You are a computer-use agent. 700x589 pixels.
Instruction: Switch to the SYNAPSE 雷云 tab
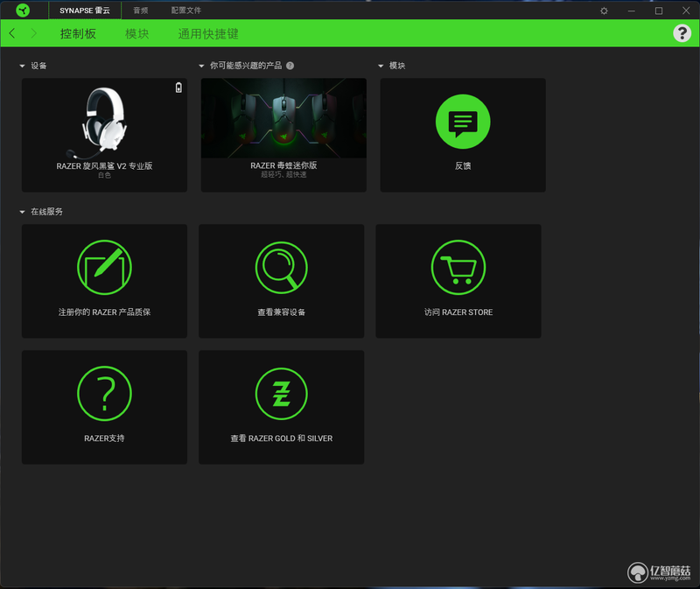85,11
